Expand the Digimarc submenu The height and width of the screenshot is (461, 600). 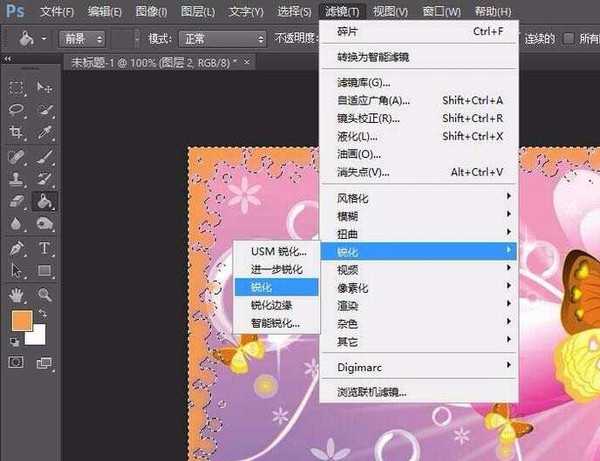(x=419, y=367)
